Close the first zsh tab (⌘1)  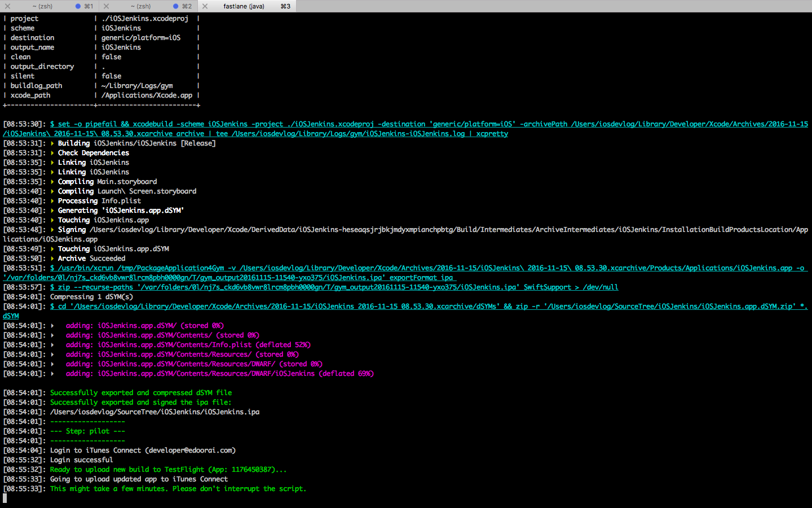click(7, 6)
